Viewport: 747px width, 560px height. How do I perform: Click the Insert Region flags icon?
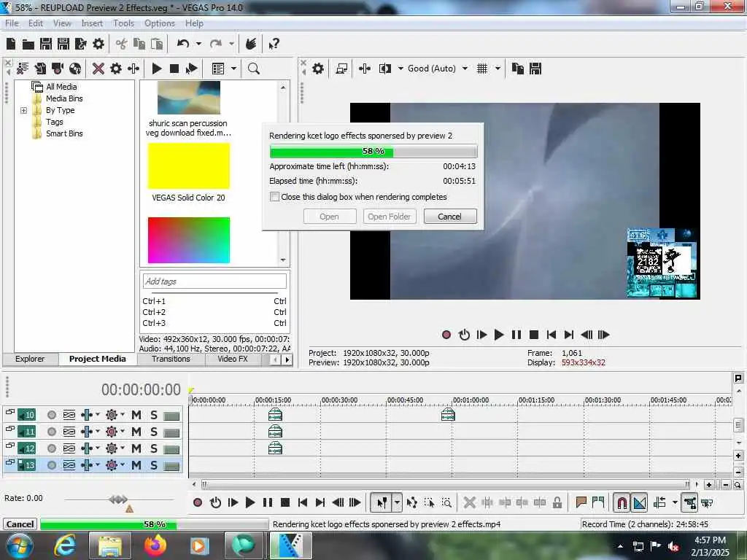point(598,502)
